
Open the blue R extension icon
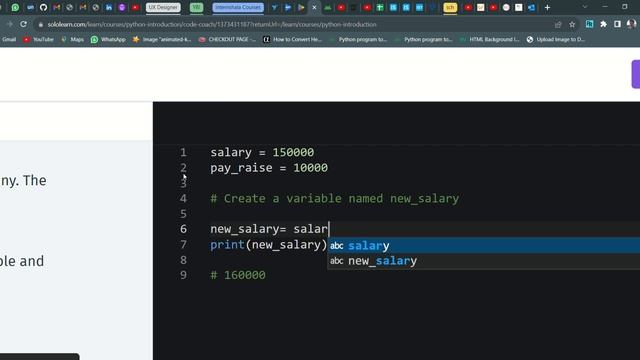[x=589, y=24]
